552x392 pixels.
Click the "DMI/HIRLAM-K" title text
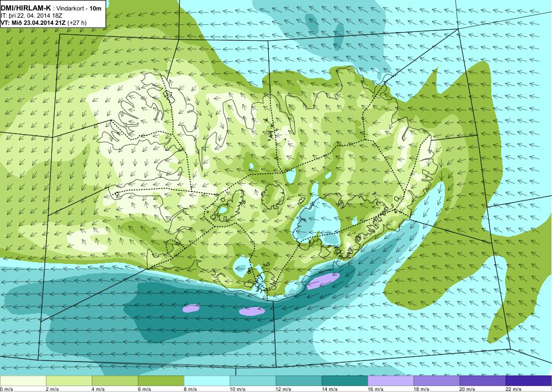click(26, 8)
